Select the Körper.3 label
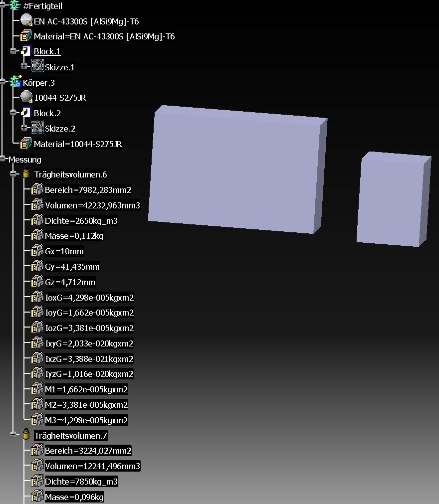 click(39, 83)
